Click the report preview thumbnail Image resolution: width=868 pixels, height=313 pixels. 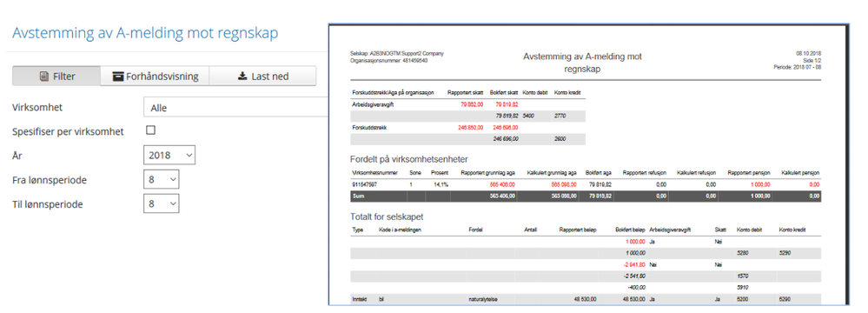[x=588, y=164]
